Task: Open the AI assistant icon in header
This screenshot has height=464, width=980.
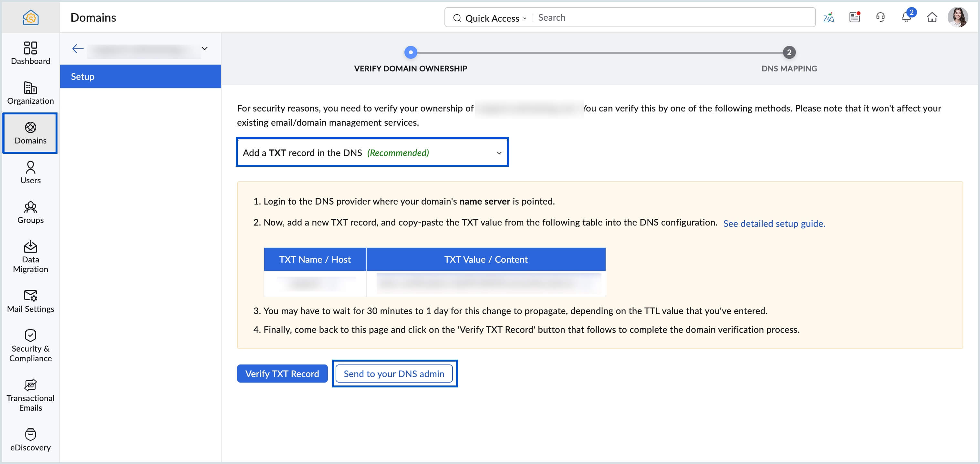Action: click(829, 17)
